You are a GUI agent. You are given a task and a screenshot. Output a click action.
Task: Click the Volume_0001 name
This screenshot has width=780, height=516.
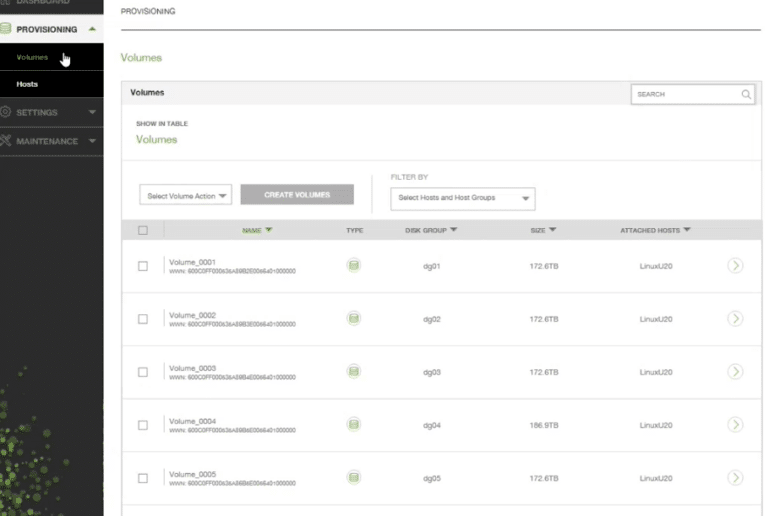192,262
